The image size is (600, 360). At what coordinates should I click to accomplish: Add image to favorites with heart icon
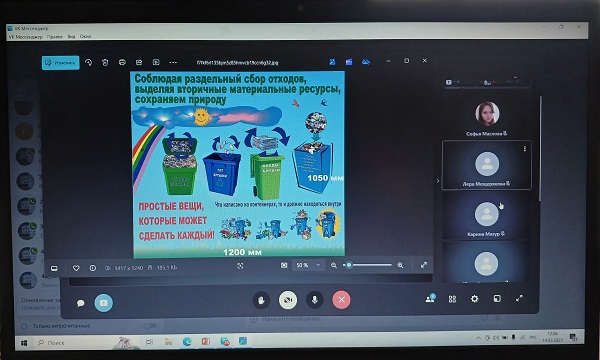(76, 268)
